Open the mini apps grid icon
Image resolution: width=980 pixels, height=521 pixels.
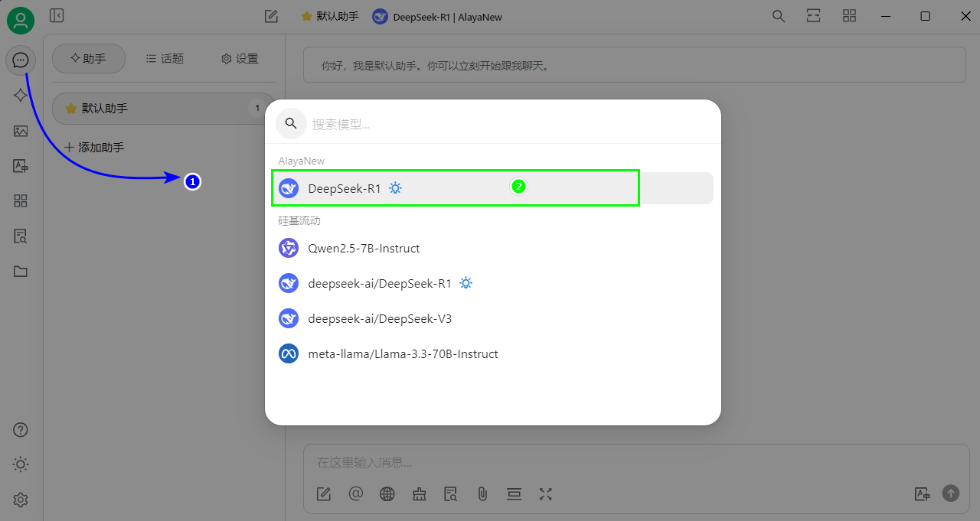tap(21, 201)
